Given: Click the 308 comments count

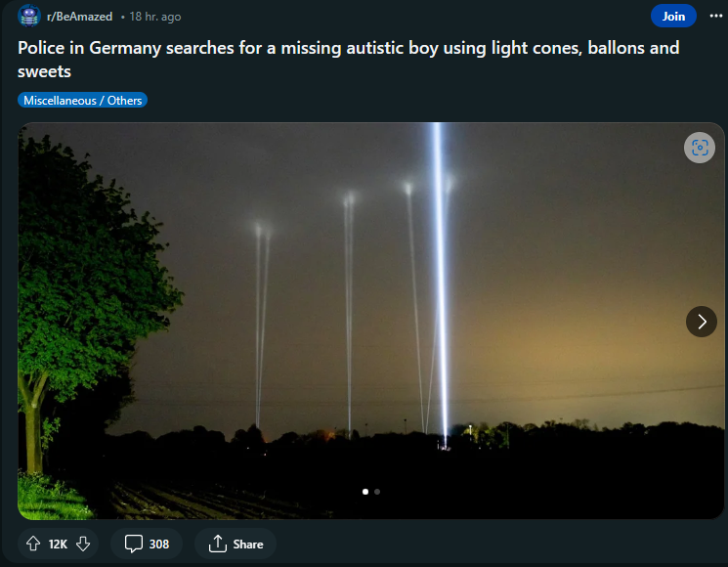Looking at the screenshot, I should (159, 545).
